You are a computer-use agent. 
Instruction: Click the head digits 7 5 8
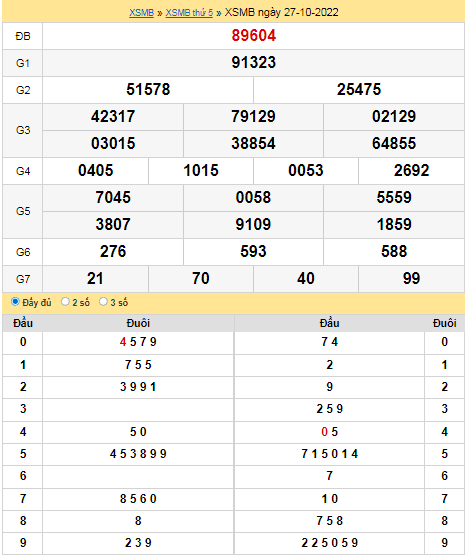click(329, 521)
